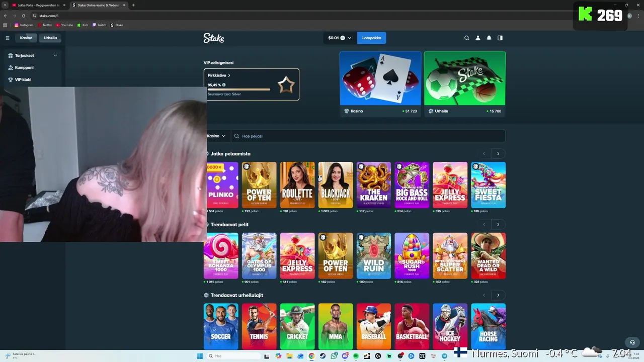Open the Windows Start button
The image size is (644, 362).
[200, 356]
